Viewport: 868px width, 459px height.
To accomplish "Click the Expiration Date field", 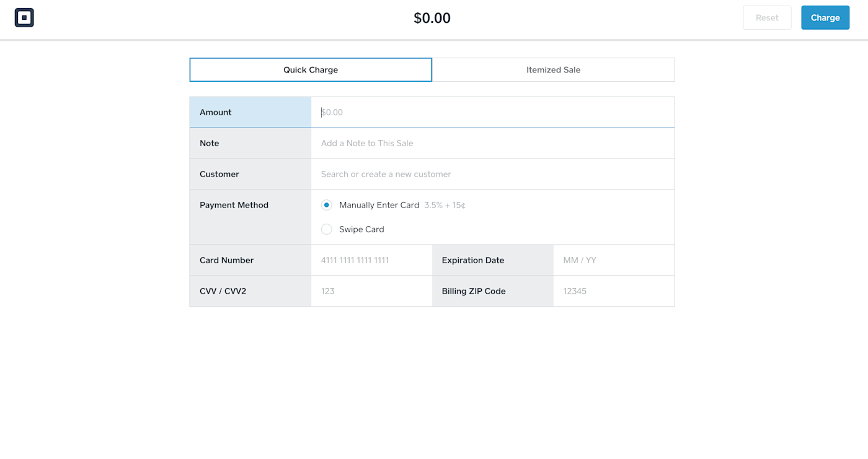I will point(613,260).
